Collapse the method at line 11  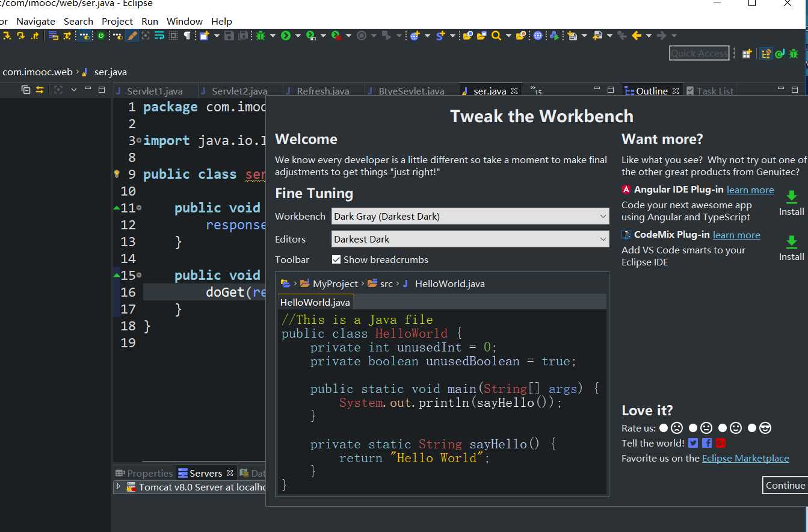click(x=139, y=208)
